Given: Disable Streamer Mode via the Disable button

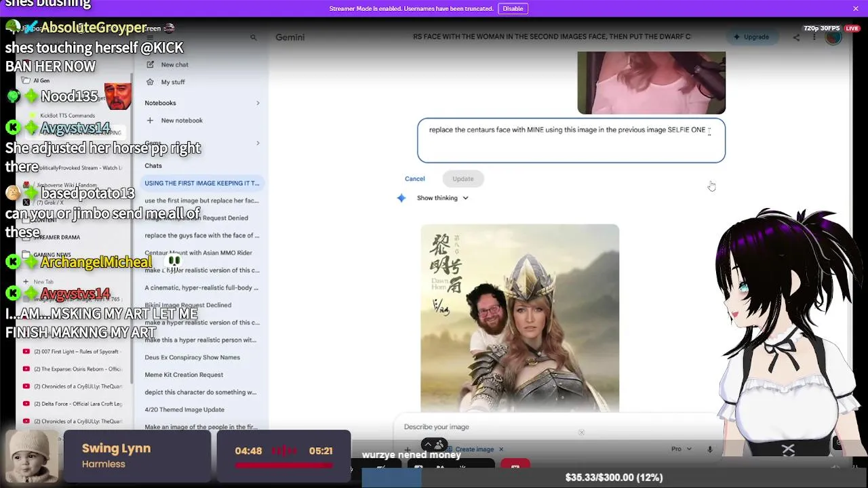Looking at the screenshot, I should 513,9.
